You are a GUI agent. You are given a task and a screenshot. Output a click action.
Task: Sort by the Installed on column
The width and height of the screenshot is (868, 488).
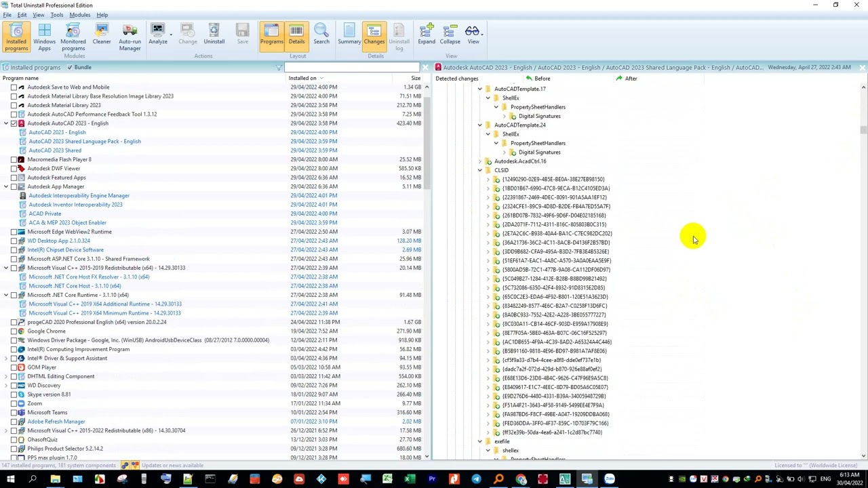coord(302,78)
